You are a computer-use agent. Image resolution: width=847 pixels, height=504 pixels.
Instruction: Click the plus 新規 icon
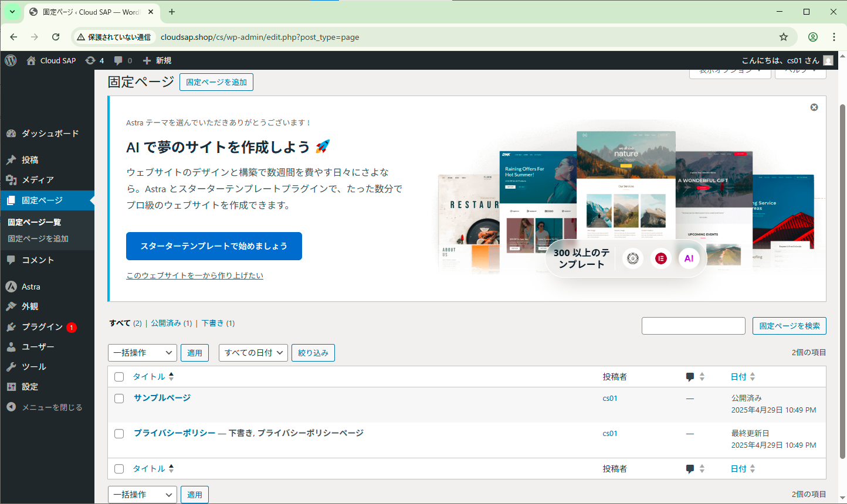(x=147, y=60)
